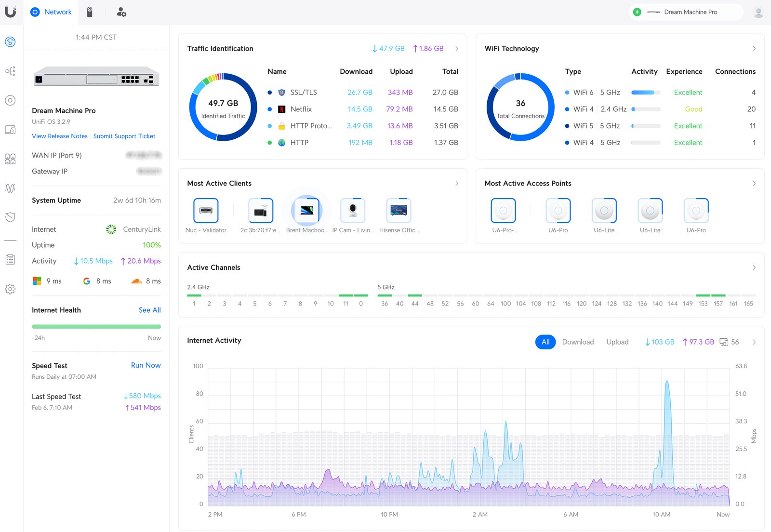The width and height of the screenshot is (771, 532).
Task: Switch Internet Activity to Download
Action: coord(578,342)
